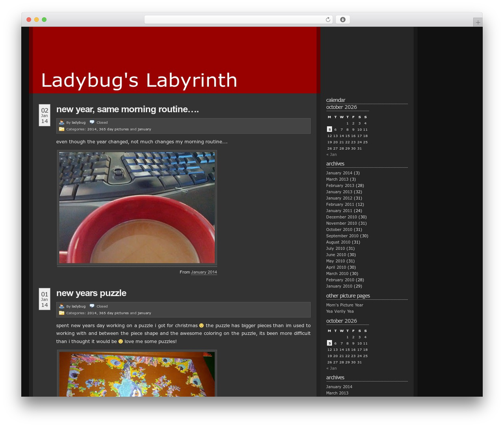
Task: Click the '02 Jan 14' date badge
Action: (44, 115)
